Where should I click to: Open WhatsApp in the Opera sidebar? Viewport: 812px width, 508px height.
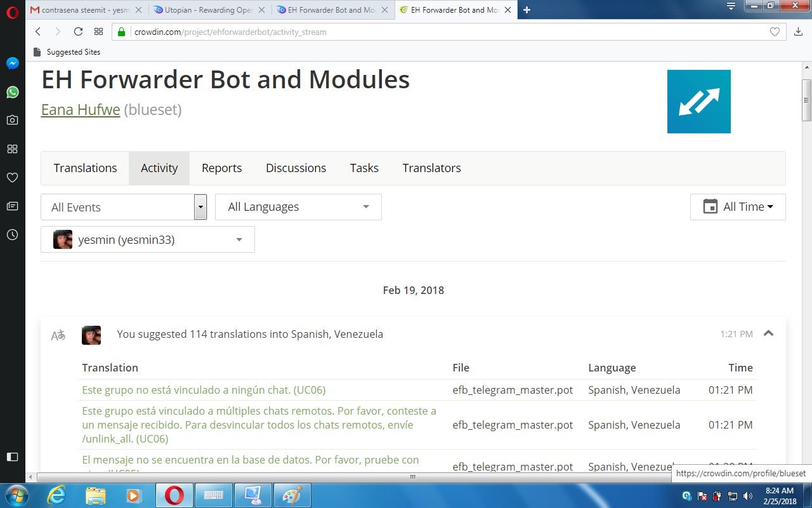click(13, 92)
